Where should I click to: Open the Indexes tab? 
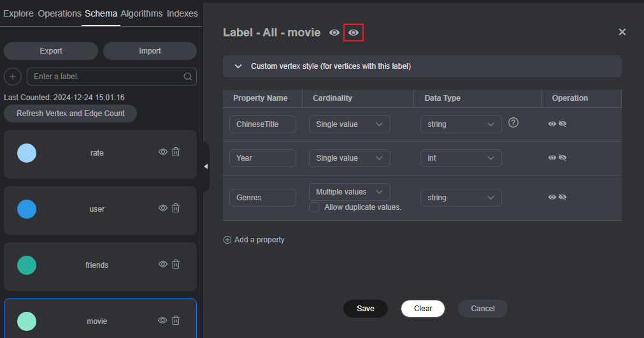coord(182,13)
